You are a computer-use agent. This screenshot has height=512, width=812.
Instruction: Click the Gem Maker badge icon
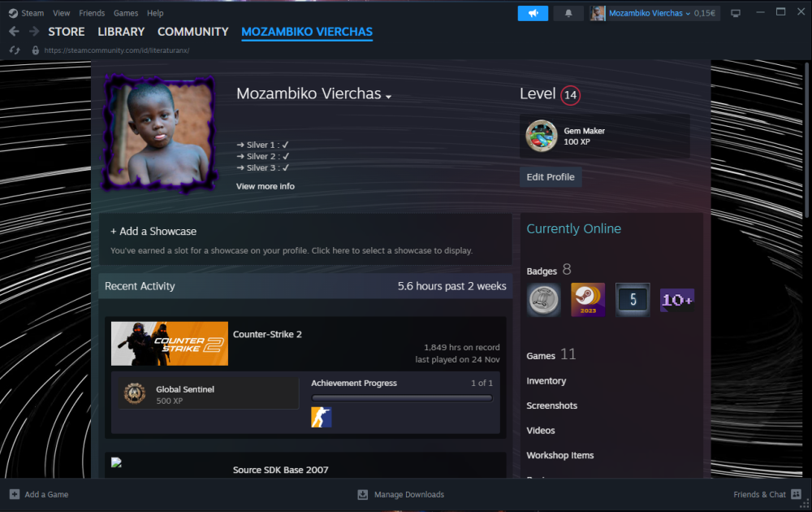coord(542,136)
